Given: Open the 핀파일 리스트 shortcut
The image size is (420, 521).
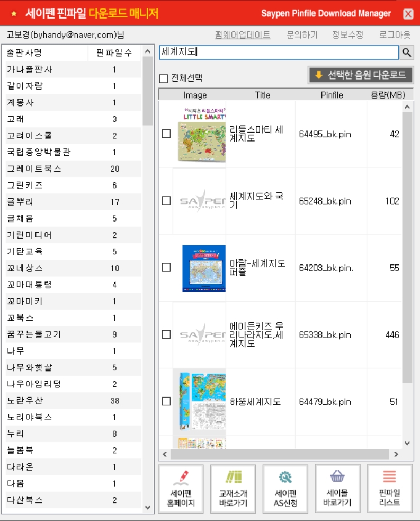Looking at the screenshot, I should pos(390,489).
